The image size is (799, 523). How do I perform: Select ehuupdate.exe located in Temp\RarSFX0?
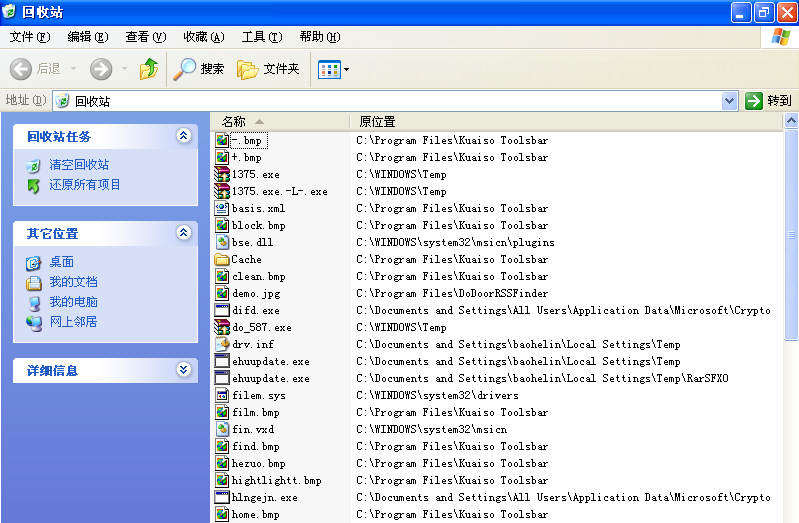pyautogui.click(x=271, y=378)
